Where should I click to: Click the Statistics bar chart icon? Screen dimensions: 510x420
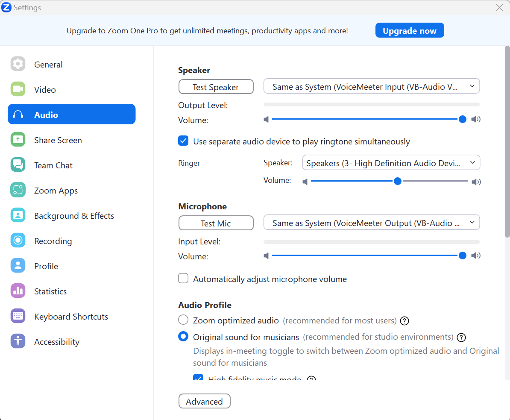tap(18, 291)
